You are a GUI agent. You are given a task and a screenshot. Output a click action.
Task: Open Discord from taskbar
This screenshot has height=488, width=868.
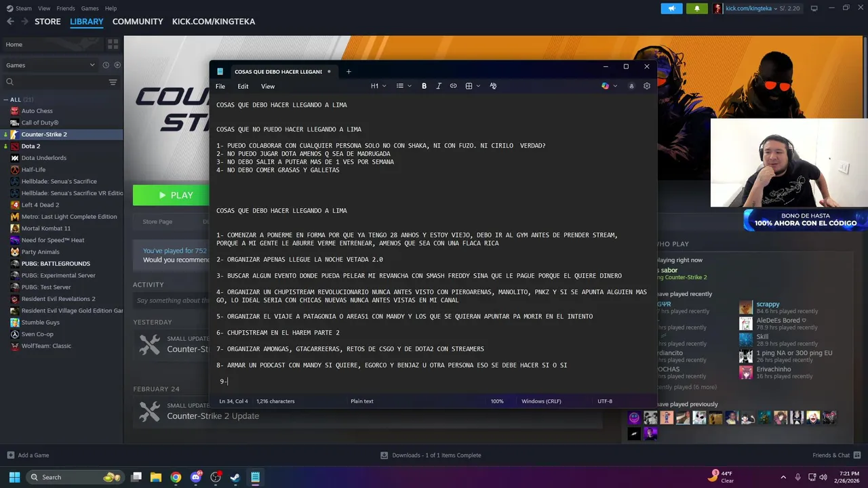[195, 477]
